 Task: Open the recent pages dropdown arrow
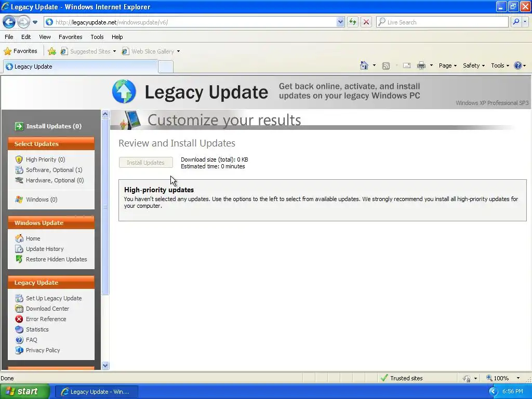[35, 22]
